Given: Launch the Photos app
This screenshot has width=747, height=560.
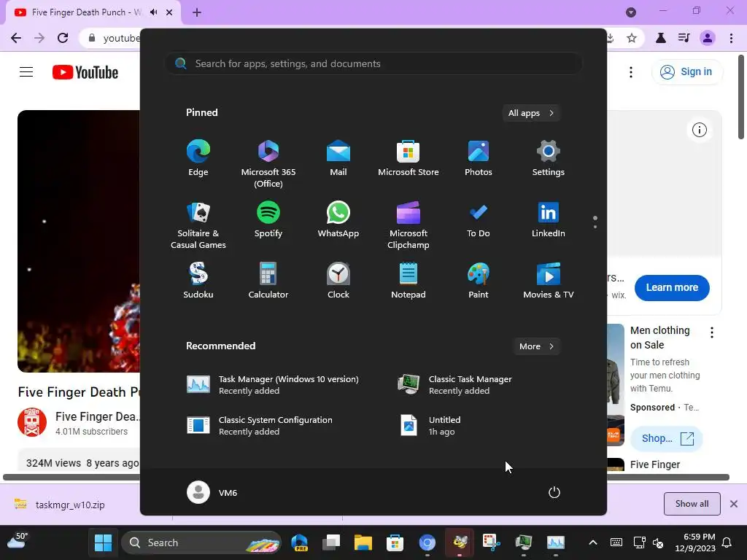Looking at the screenshot, I should pyautogui.click(x=479, y=158).
